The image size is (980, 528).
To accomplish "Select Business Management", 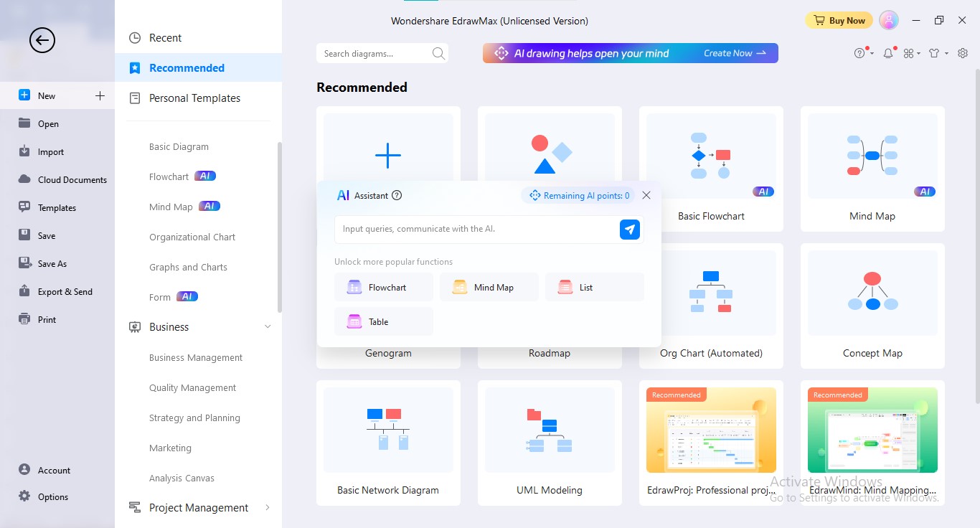I will pos(196,357).
